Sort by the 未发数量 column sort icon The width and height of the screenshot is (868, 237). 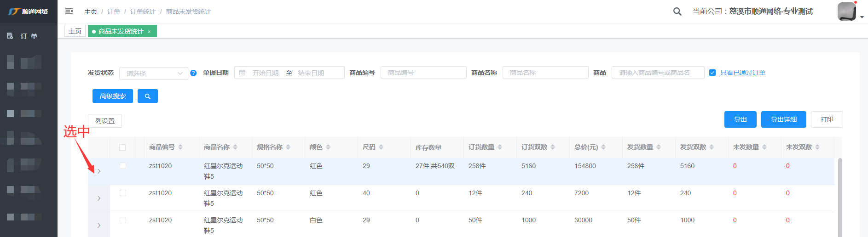pyautogui.click(x=764, y=147)
